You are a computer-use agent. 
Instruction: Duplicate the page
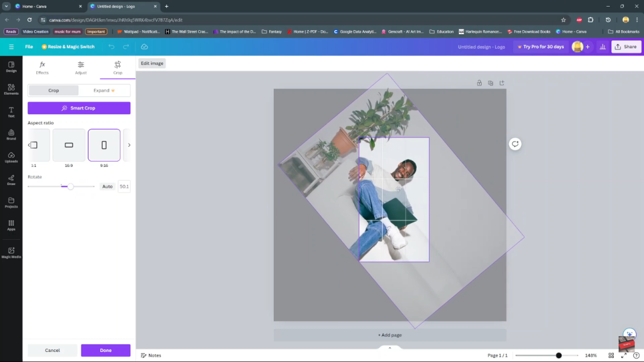[x=491, y=83]
